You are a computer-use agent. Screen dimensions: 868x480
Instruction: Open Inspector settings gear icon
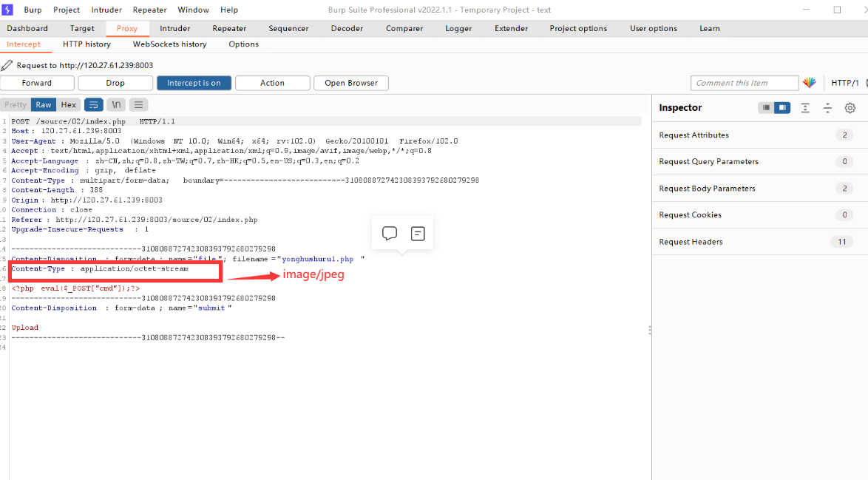[x=850, y=108]
